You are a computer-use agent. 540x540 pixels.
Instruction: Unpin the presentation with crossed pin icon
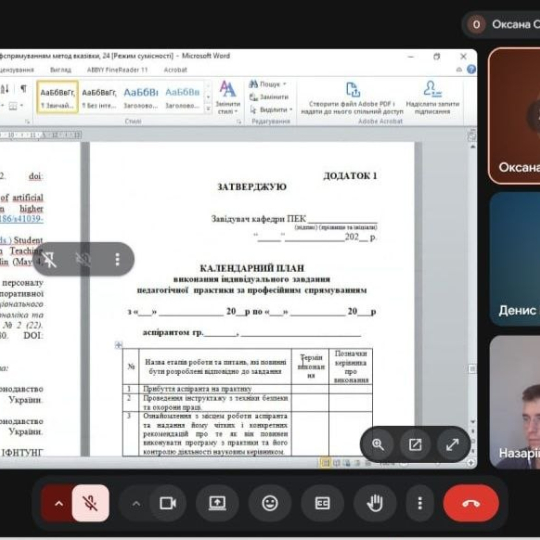coord(49,259)
